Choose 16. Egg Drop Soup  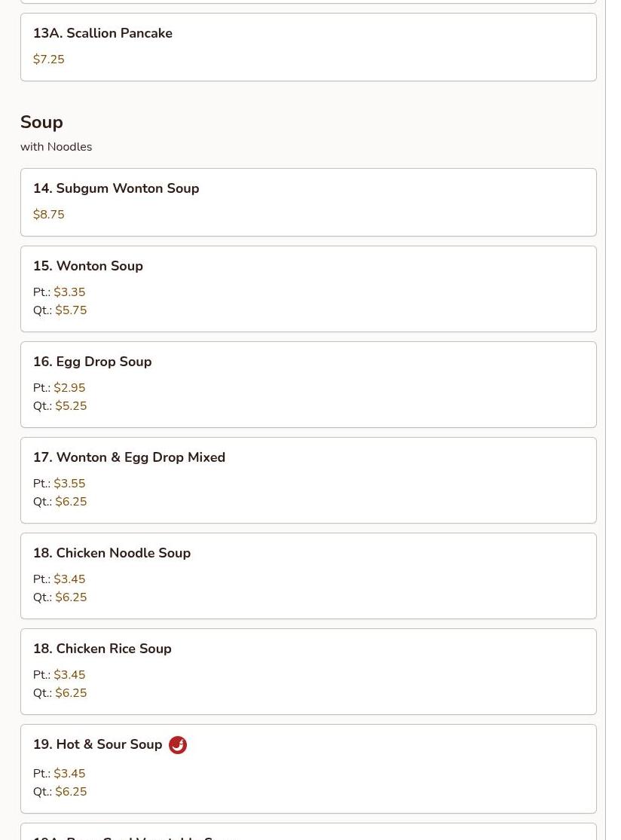click(x=93, y=362)
